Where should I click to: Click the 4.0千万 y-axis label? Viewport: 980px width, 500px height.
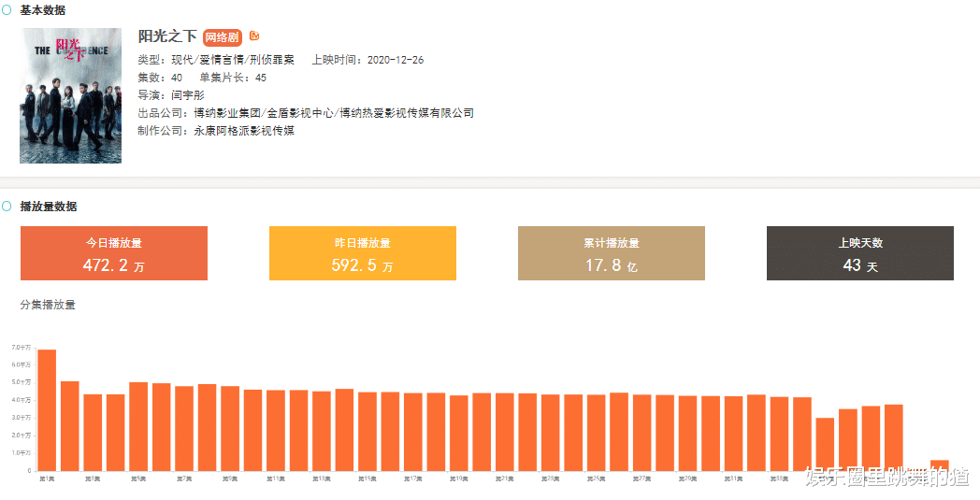(x=21, y=400)
